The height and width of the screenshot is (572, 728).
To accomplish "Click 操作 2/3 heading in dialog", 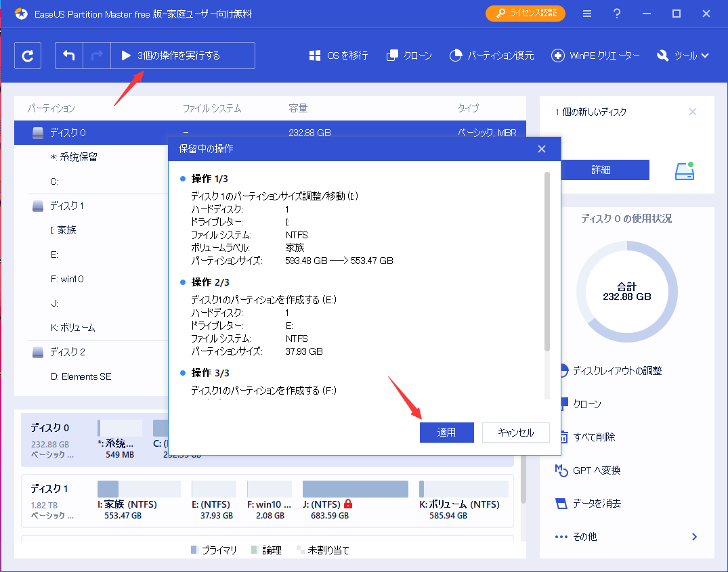I will 211,282.
